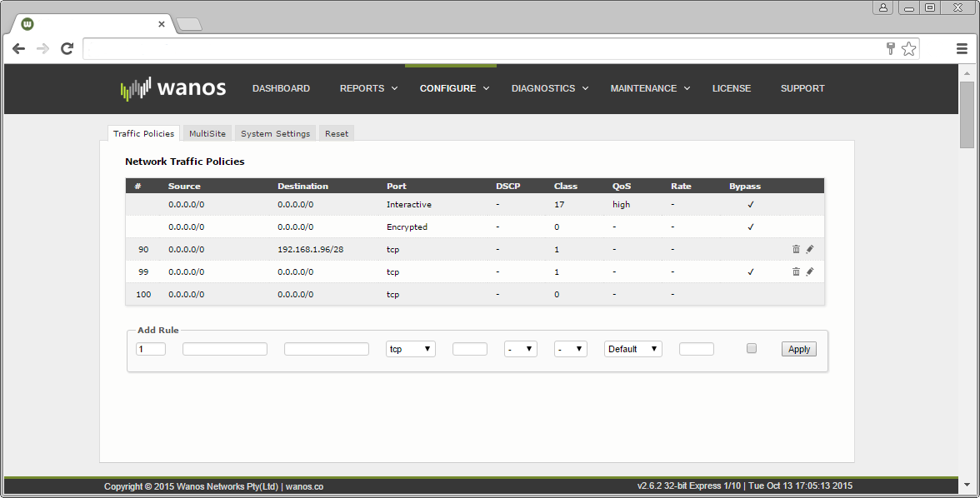Open the MultiSite tab
The image size is (980, 498).
(207, 132)
